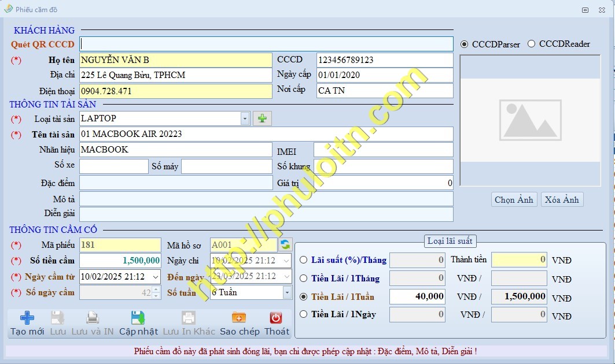615x364 pixels.
Task: Click the Lưu In Khác printer icon
Action: [189, 318]
